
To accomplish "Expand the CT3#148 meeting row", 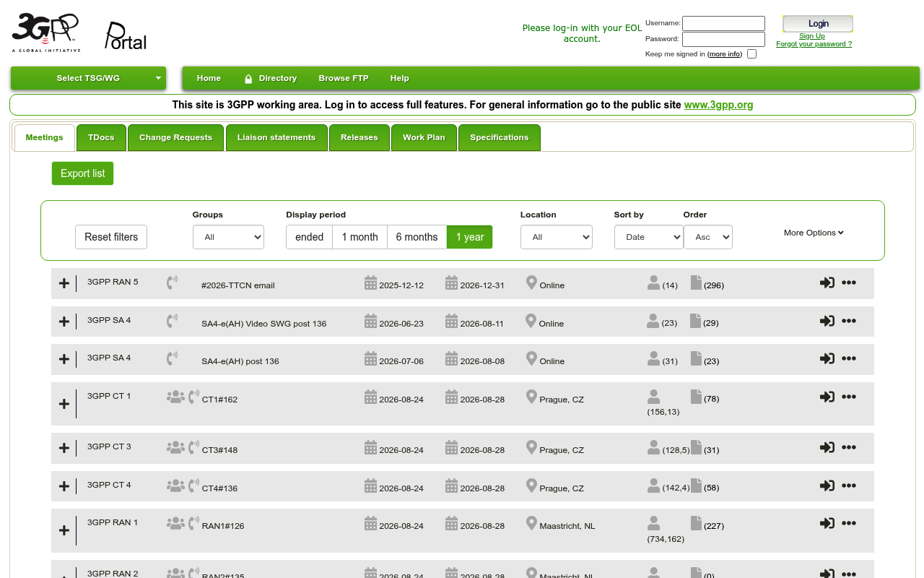I will [x=64, y=448].
